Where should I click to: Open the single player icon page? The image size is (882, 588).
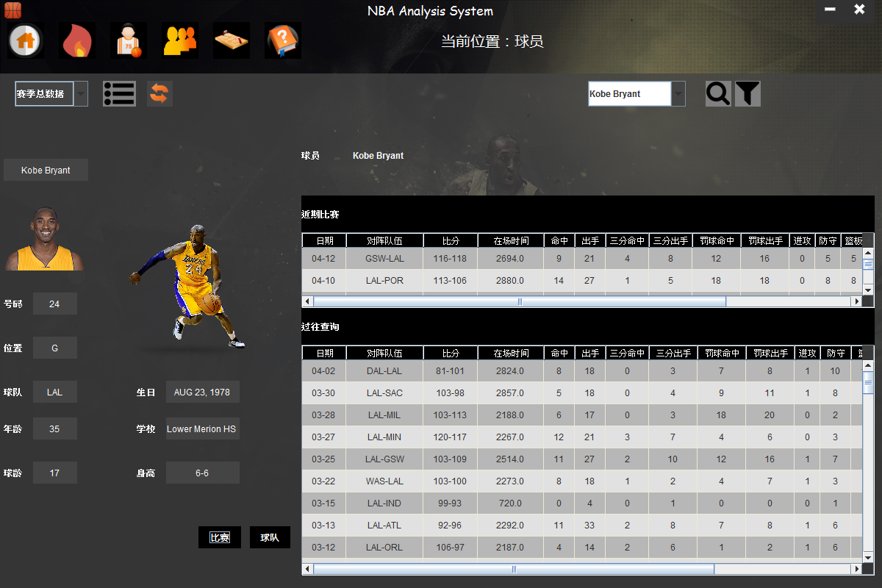tap(128, 40)
